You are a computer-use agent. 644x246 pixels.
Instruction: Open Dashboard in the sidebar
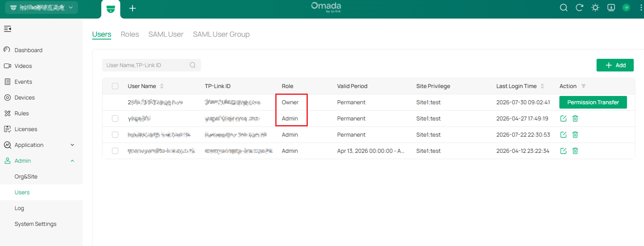coord(28,50)
